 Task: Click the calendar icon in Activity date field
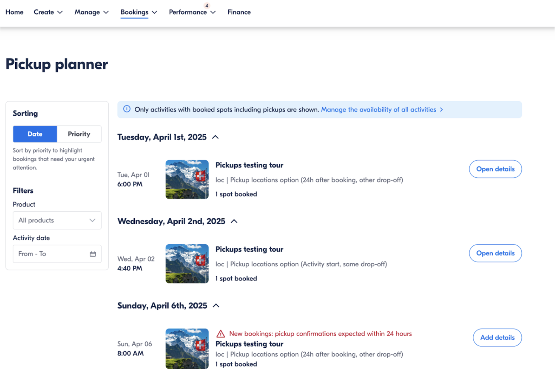[x=93, y=254]
